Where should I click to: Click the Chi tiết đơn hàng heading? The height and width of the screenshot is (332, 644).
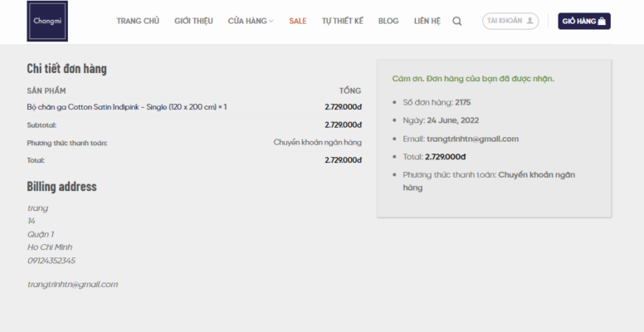click(66, 68)
